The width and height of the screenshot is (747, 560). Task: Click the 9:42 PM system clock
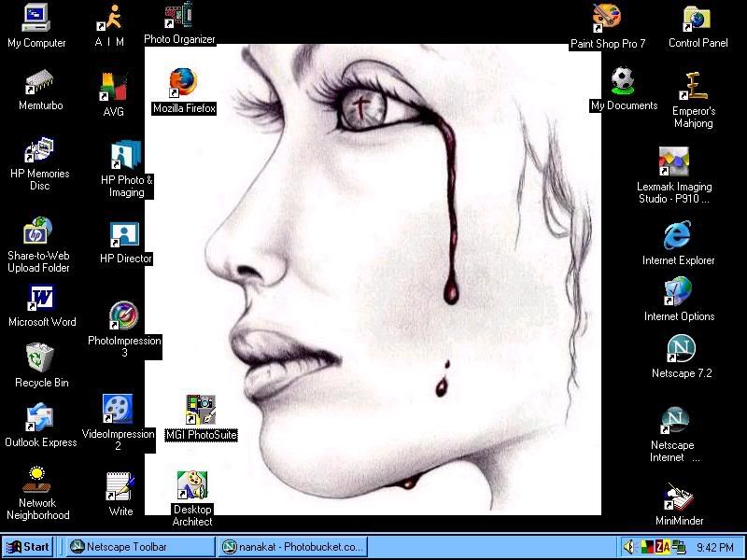pyautogui.click(x=714, y=547)
